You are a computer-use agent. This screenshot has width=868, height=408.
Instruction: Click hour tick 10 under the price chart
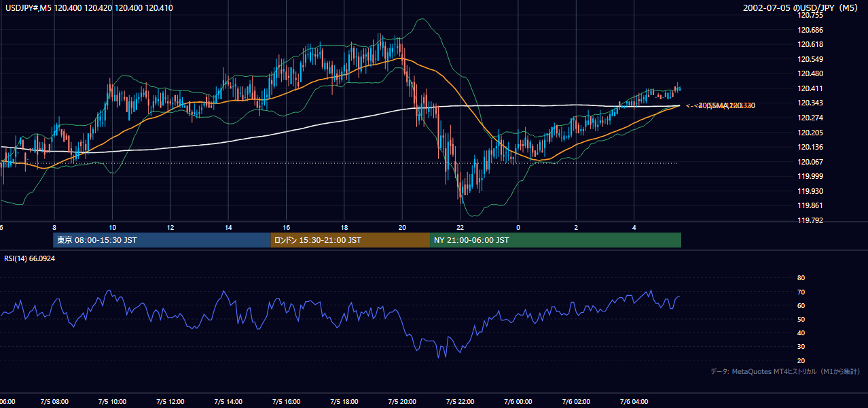point(112,228)
